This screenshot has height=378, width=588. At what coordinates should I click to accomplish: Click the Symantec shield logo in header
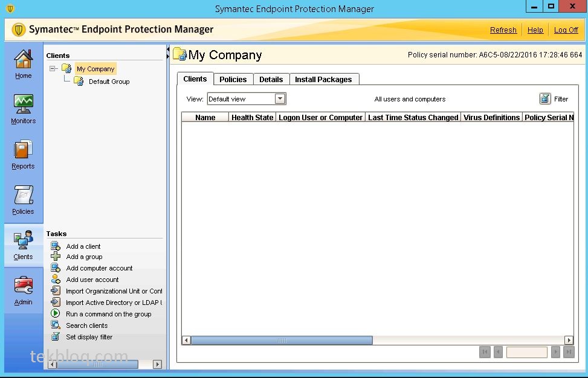tap(18, 30)
